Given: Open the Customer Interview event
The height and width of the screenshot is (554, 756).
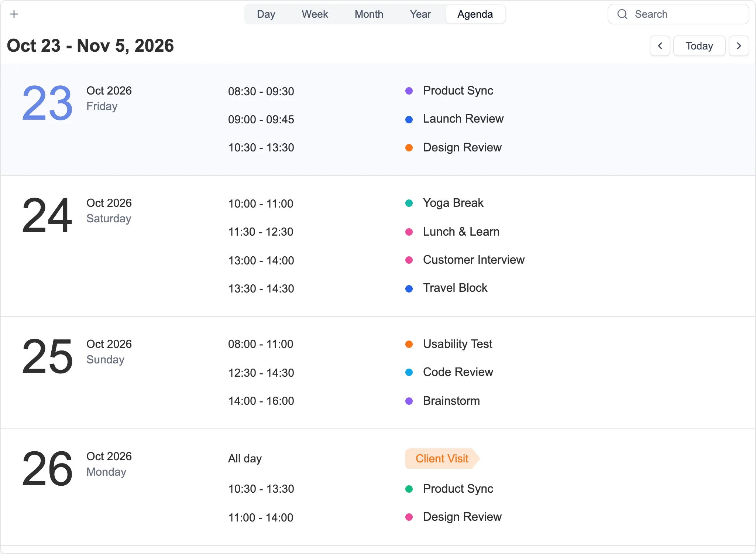Looking at the screenshot, I should click(474, 260).
